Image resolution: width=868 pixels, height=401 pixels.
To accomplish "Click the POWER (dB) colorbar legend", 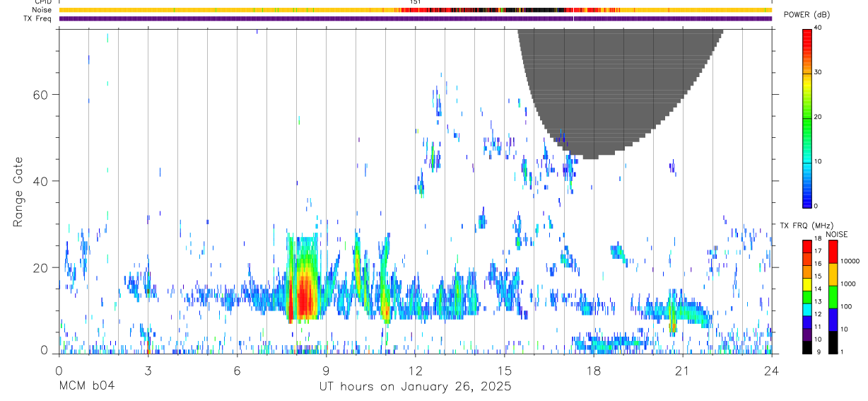I will (807, 117).
